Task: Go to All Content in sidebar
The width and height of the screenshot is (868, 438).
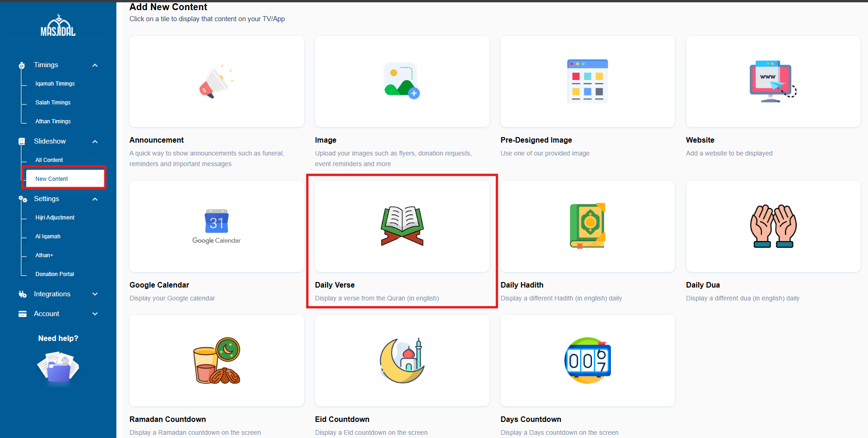Action: tap(49, 160)
